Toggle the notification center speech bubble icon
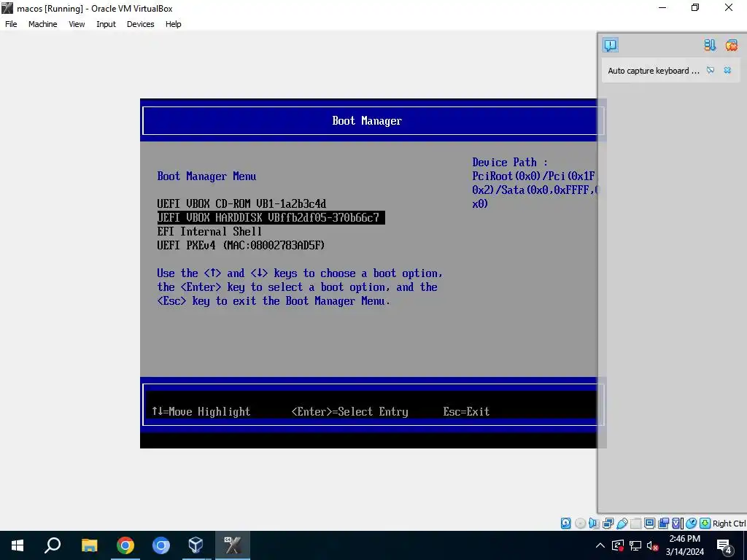Screen dimensions: 747x560 pos(611,45)
